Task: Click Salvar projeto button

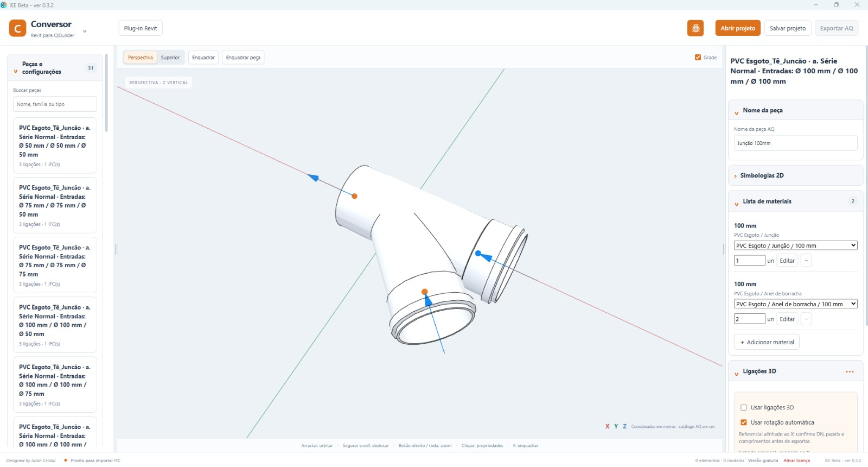Action: (x=788, y=28)
